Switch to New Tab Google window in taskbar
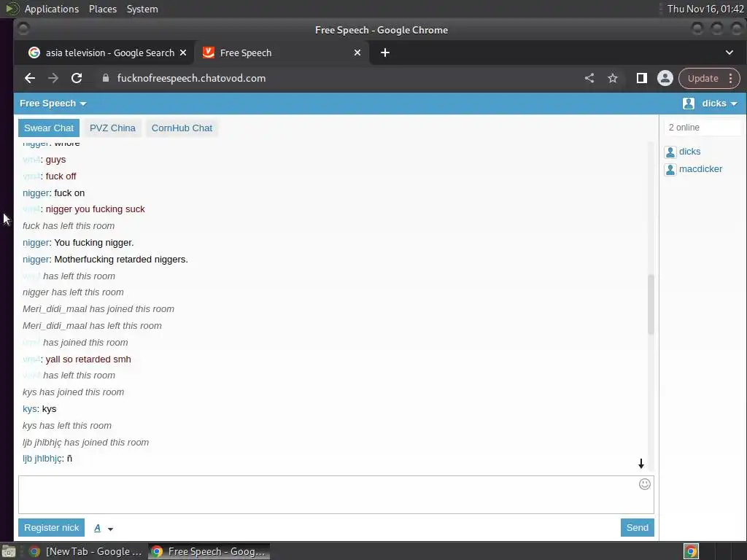 click(86, 551)
